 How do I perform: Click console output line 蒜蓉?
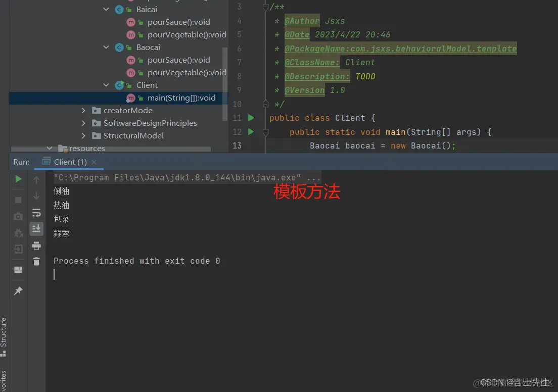pyautogui.click(x=61, y=233)
